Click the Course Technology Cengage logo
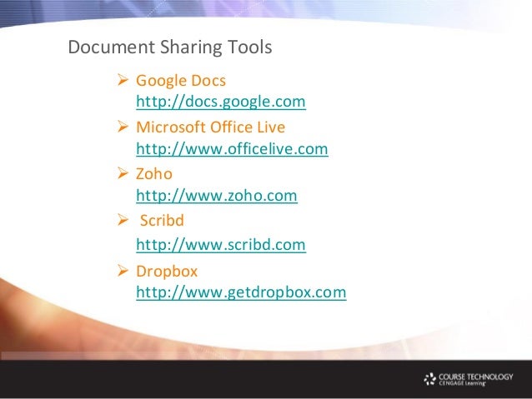Image resolution: width=532 pixels, height=399 pixels. click(x=469, y=379)
